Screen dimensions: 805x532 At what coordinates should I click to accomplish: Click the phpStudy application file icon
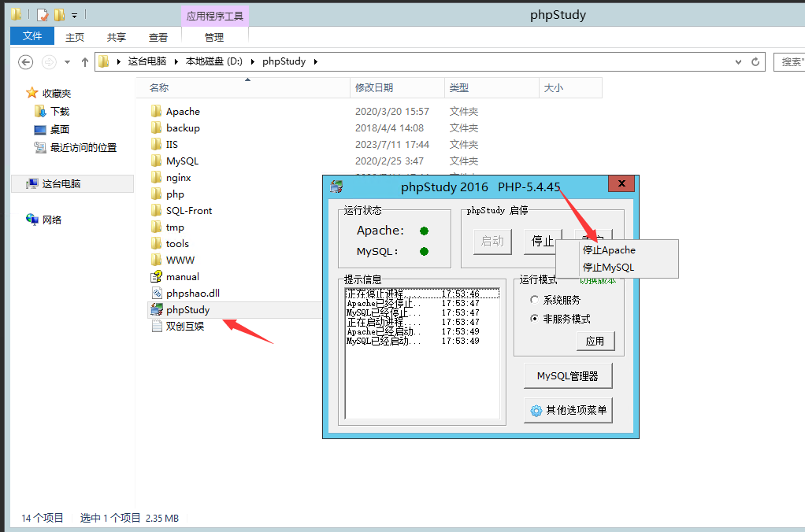(x=156, y=310)
